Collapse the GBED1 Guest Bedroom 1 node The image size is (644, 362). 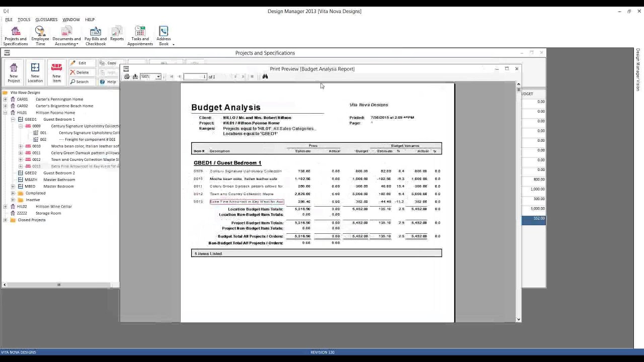click(13, 119)
